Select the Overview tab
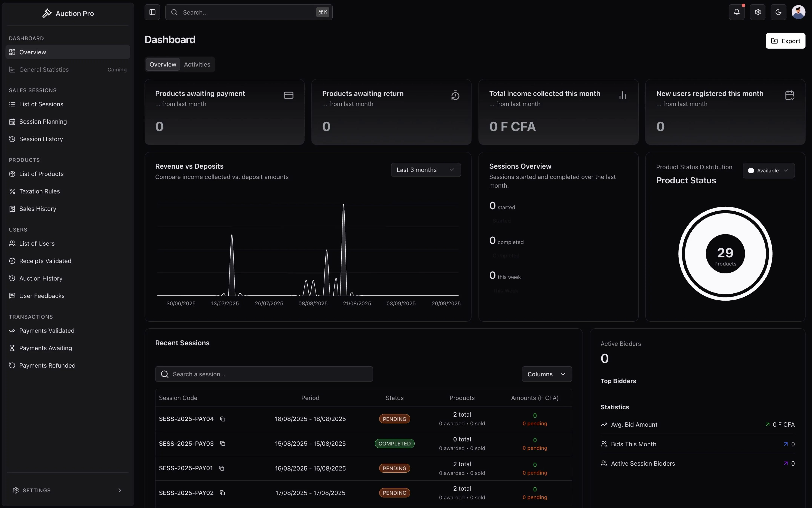 [x=163, y=64]
